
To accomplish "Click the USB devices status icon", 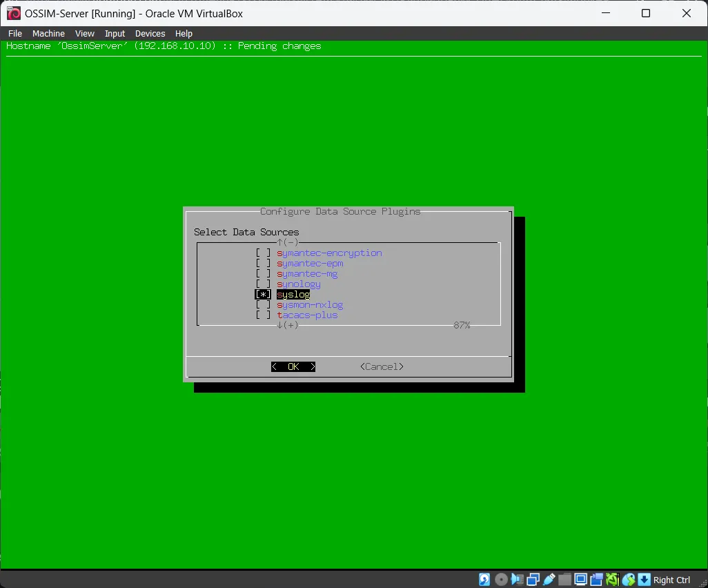I will tap(549, 580).
